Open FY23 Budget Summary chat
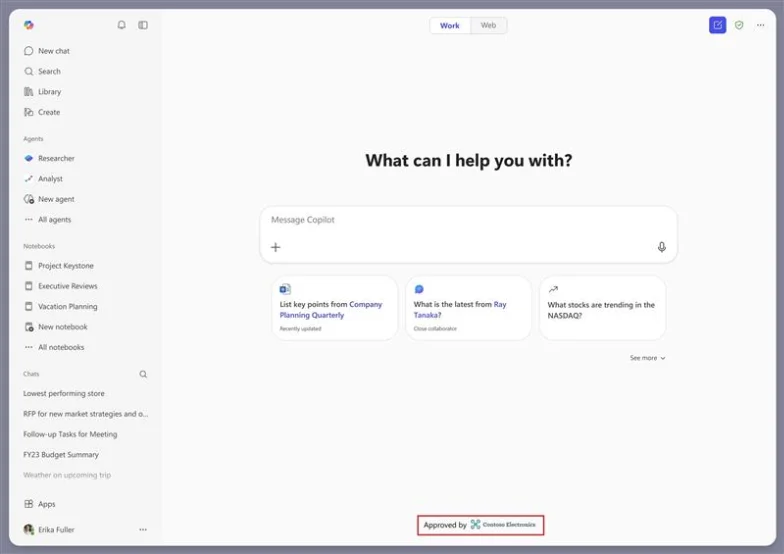 click(x=61, y=455)
